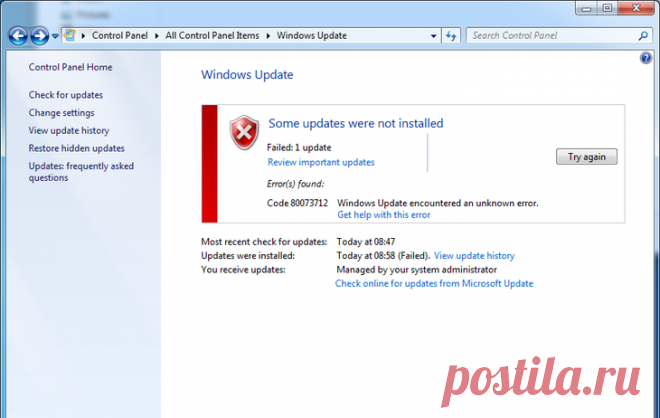The width and height of the screenshot is (660, 418).
Task: Go back with the Back arrow button
Action: pyautogui.click(x=18, y=36)
